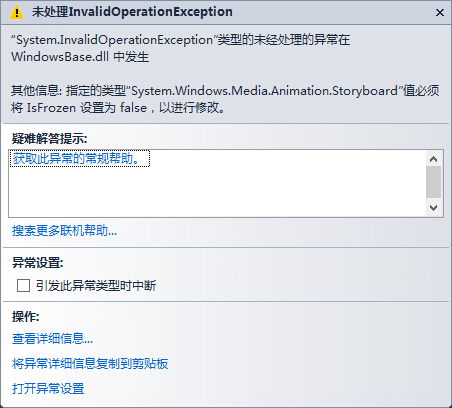Click the 其他信息 Storyboard IsFrozen message

(x=225, y=99)
